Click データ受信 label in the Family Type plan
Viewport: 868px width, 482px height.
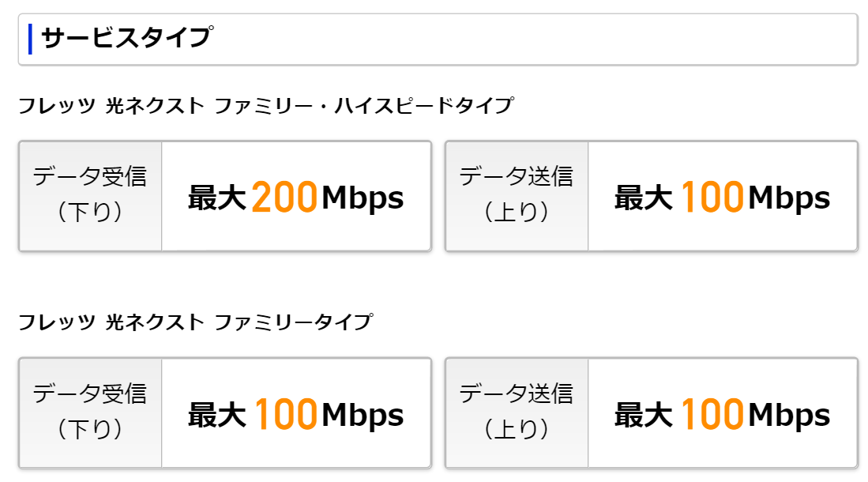coord(90,393)
